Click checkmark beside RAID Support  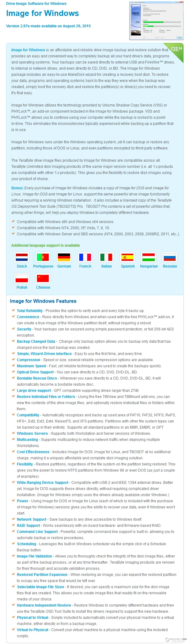pyautogui.click(x=13, y=525)
